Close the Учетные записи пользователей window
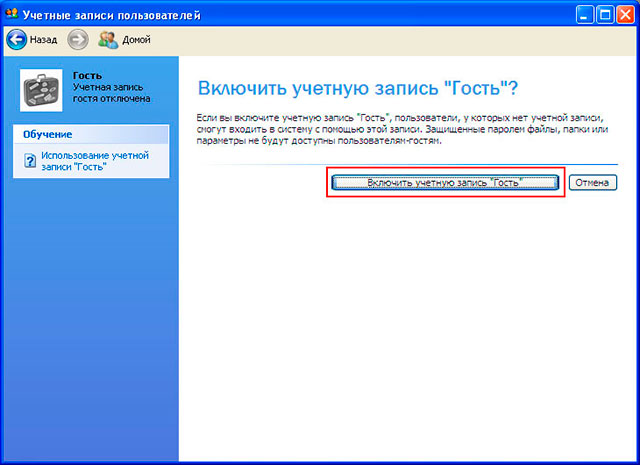Image resolution: width=640 pixels, height=465 pixels. tap(625, 16)
